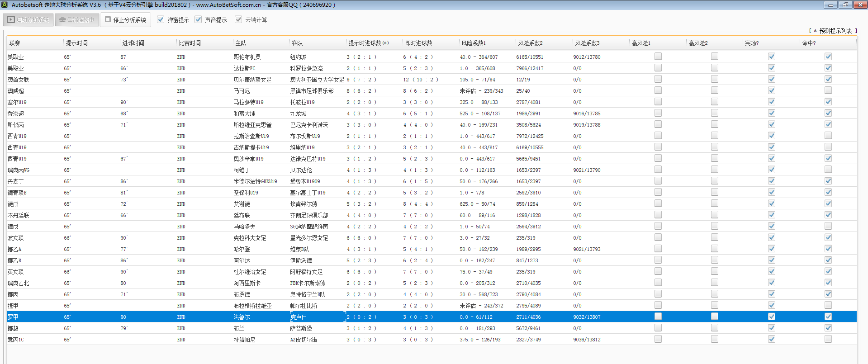Viewport: 868px width, 364px height.
Task: Check 高风险2 box in 布兰 row
Action: point(715,328)
